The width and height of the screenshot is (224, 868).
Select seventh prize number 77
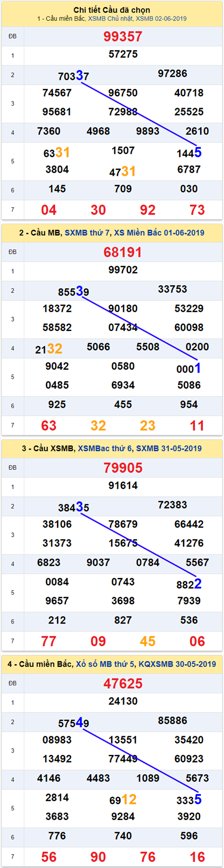coord(49,641)
